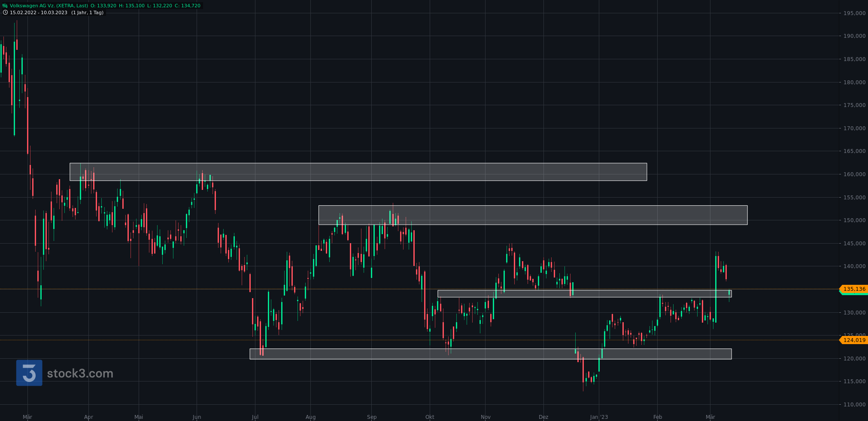This screenshot has width=868, height=421.
Task: Click the orange 135,136 price tag
Action: coord(854,289)
